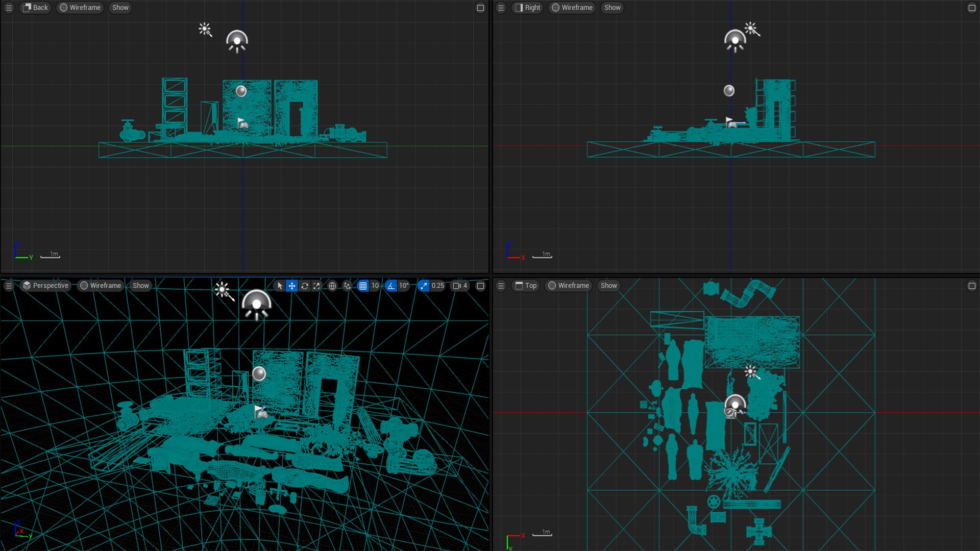
Task: Select the sky light dome icon in Back view
Action: click(237, 41)
